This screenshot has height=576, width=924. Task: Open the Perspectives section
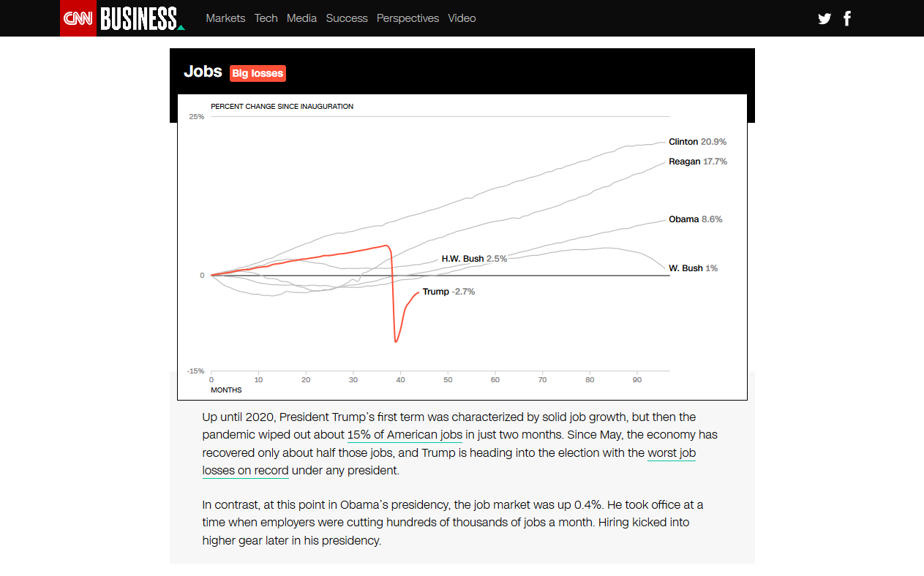[x=407, y=18]
